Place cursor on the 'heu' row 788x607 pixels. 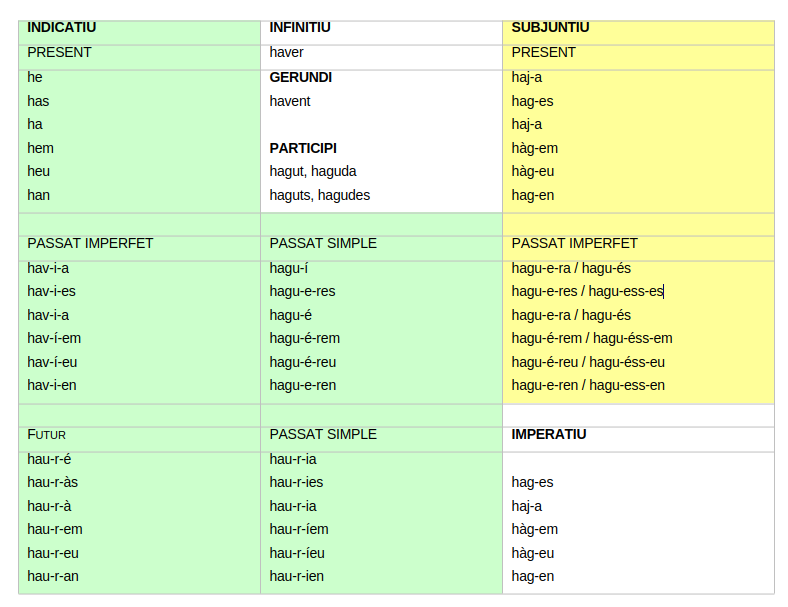39,171
